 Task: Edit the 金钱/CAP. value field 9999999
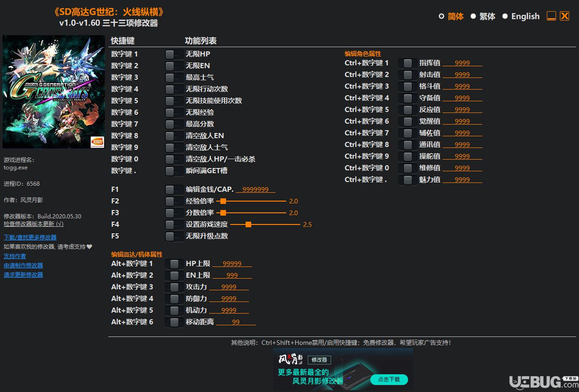(255, 189)
